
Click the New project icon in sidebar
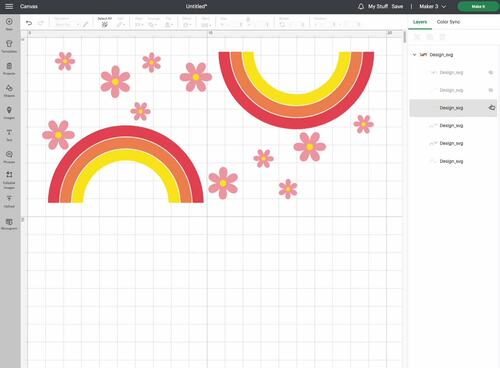(9, 22)
